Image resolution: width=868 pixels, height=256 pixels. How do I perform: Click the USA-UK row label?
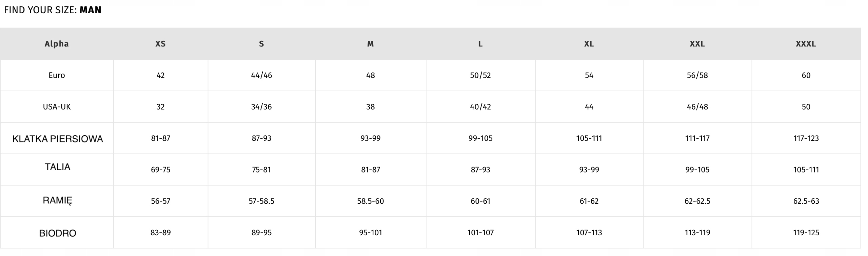pyautogui.click(x=57, y=107)
